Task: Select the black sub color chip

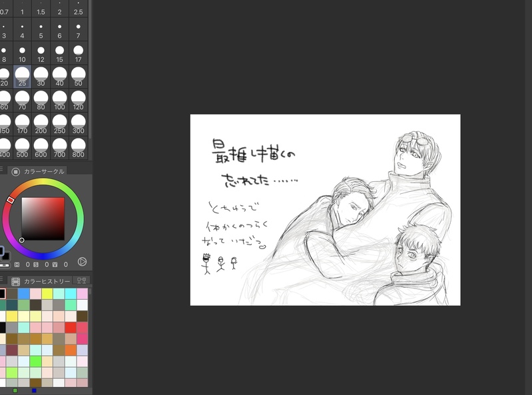Action: [6, 256]
